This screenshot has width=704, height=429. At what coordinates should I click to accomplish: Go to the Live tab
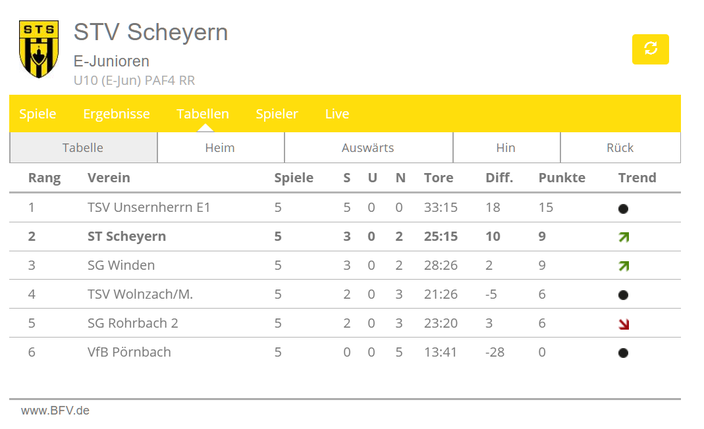point(337,114)
